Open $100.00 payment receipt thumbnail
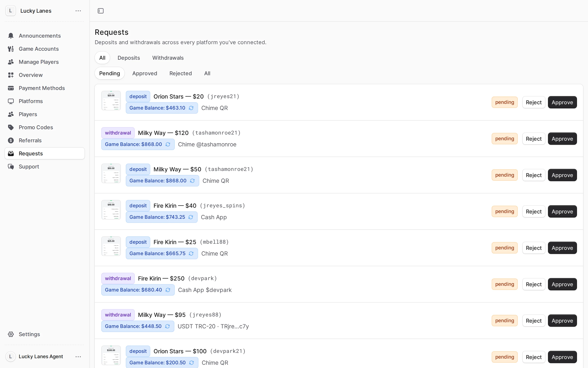The height and width of the screenshot is (368, 588). [111, 355]
